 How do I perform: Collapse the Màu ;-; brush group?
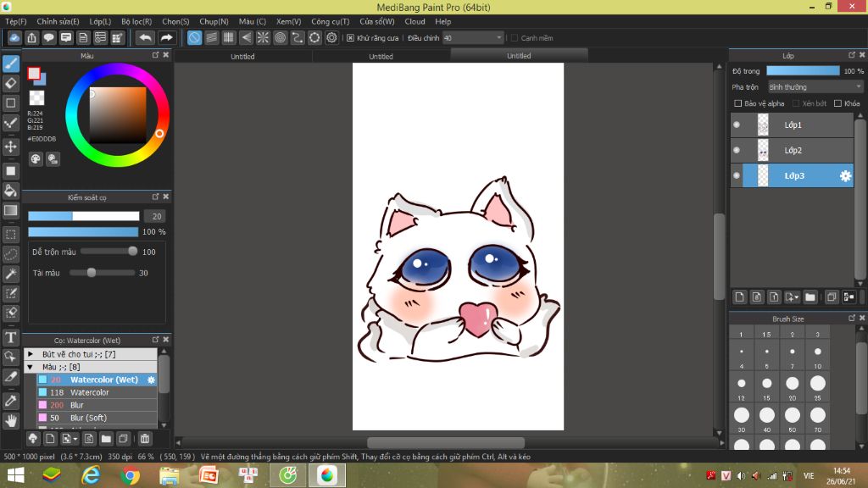(x=31, y=367)
